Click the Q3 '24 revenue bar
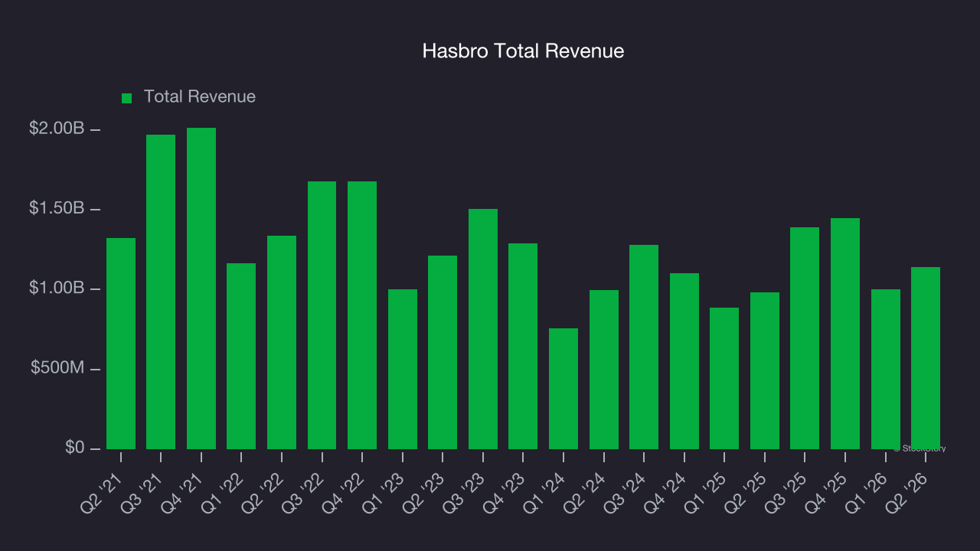The width and height of the screenshot is (980, 551). click(644, 347)
